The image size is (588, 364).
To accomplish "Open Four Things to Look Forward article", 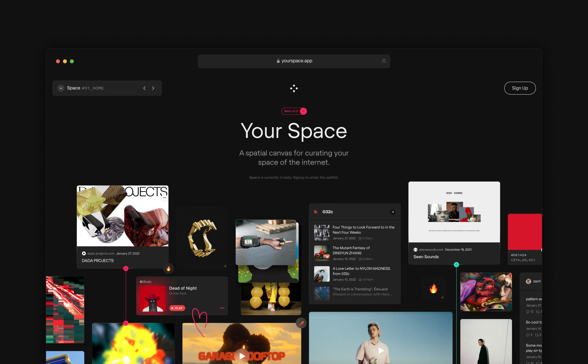I will (x=363, y=230).
